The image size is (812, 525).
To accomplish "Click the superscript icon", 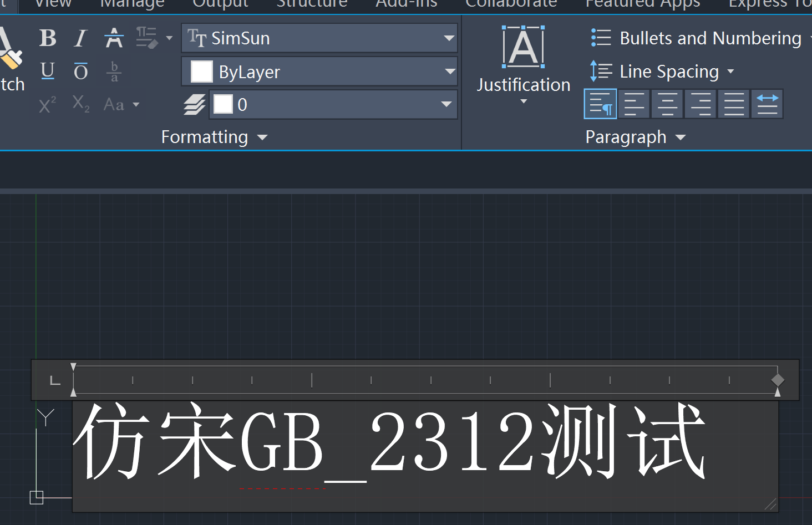I will (47, 104).
